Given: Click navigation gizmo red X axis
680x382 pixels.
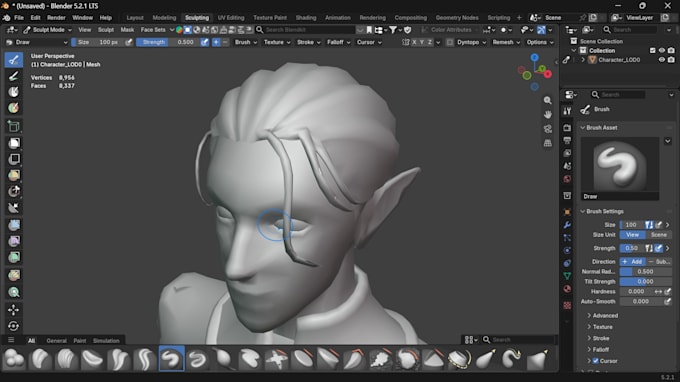Looking at the screenshot, I should coord(548,74).
